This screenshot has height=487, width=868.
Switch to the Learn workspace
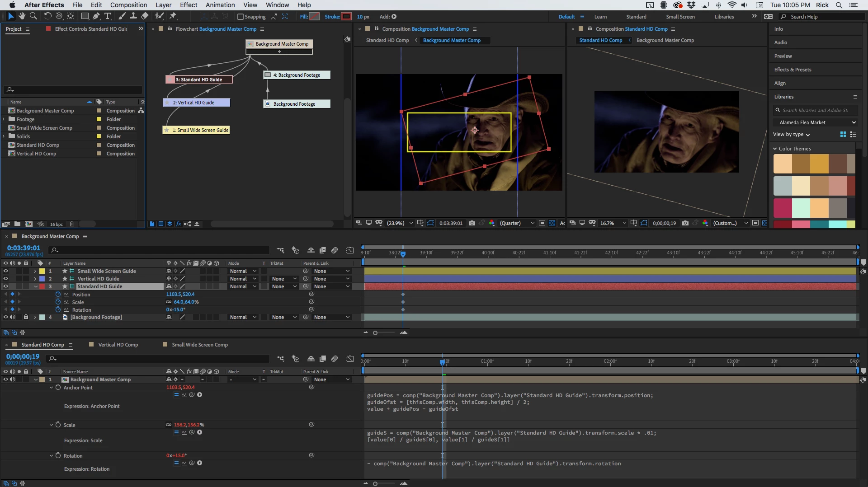(600, 17)
